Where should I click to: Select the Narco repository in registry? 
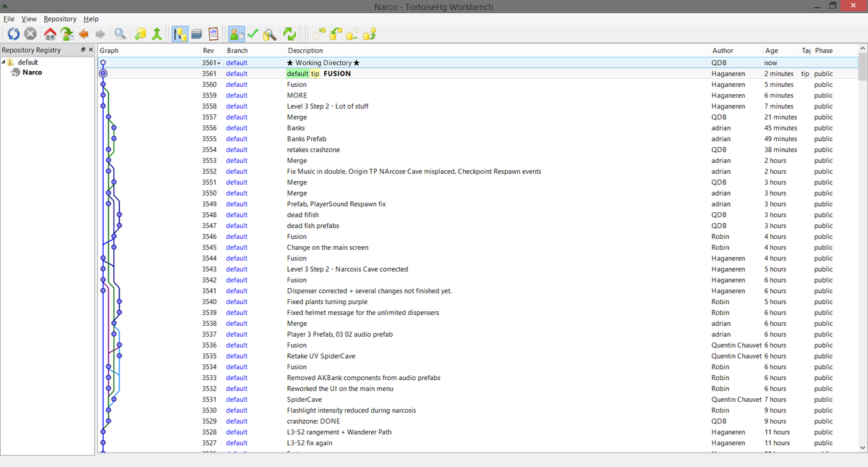(32, 72)
